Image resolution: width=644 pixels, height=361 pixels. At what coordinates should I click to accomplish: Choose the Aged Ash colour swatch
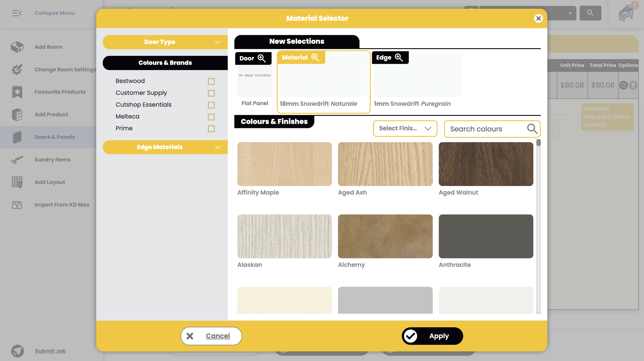(x=385, y=164)
